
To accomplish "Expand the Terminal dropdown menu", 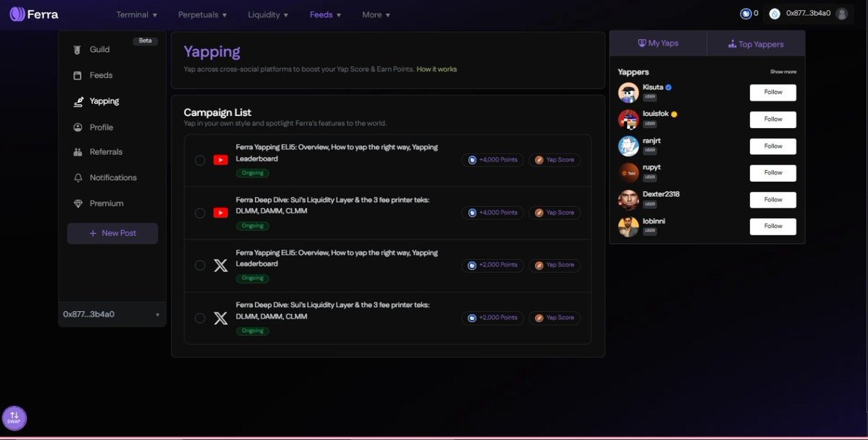I will (x=137, y=15).
